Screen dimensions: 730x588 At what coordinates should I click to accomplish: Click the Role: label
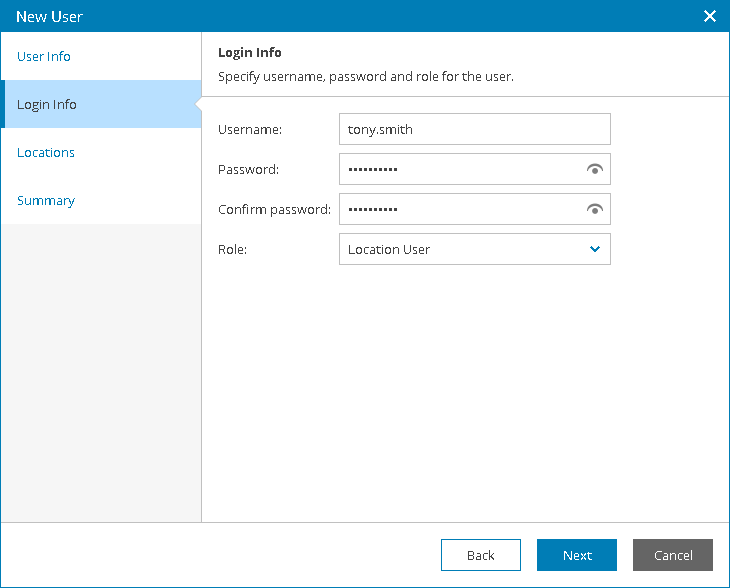click(232, 249)
